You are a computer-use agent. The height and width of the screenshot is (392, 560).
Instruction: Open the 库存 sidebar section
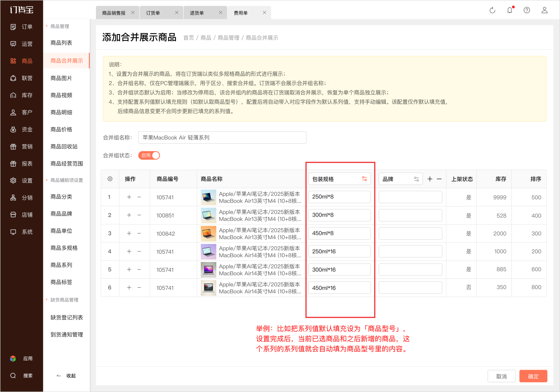[x=22, y=95]
